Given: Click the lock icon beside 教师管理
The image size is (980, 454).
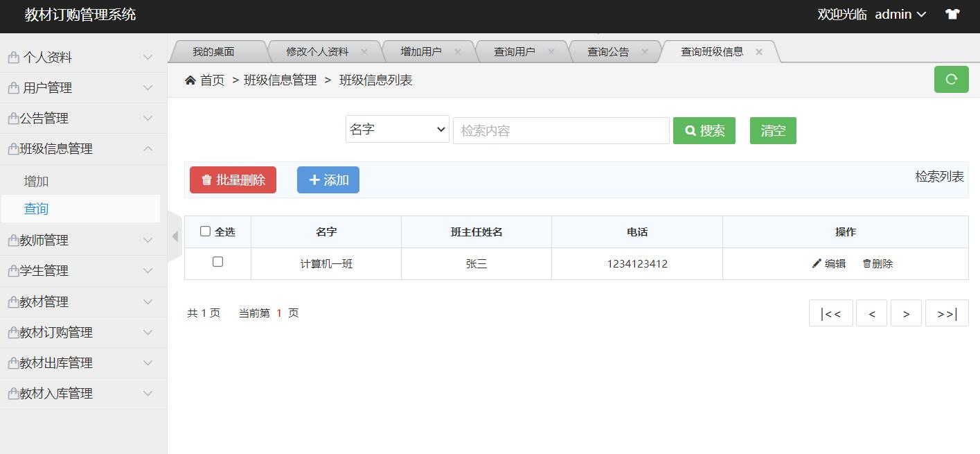Looking at the screenshot, I should [x=12, y=240].
